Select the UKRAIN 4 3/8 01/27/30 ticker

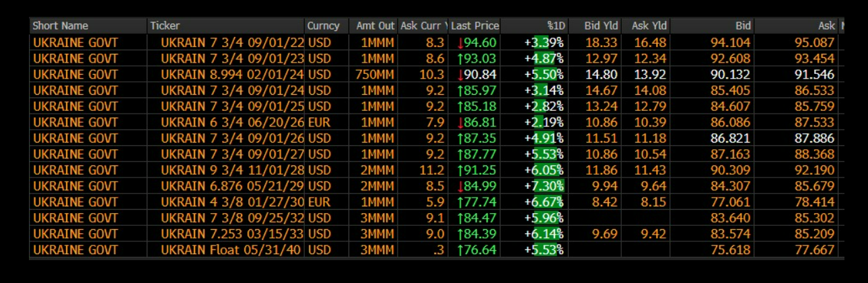[x=232, y=202]
